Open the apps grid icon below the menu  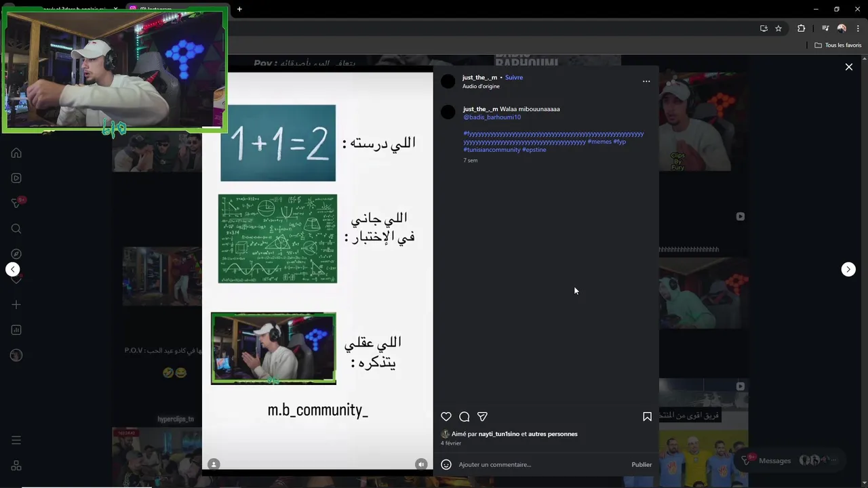click(x=16, y=466)
